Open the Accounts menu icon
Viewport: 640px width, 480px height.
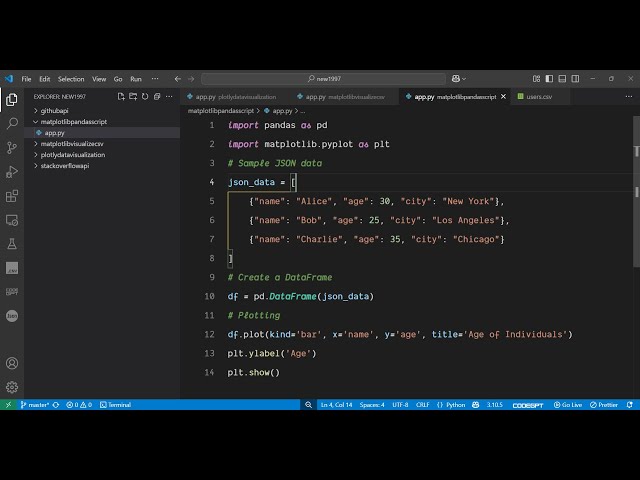coord(12,363)
